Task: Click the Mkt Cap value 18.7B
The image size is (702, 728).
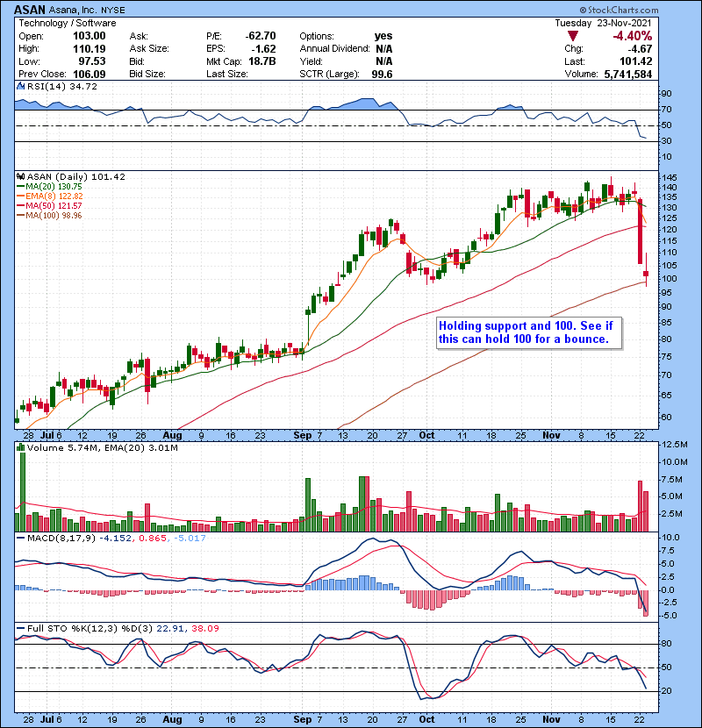Action: [262, 61]
